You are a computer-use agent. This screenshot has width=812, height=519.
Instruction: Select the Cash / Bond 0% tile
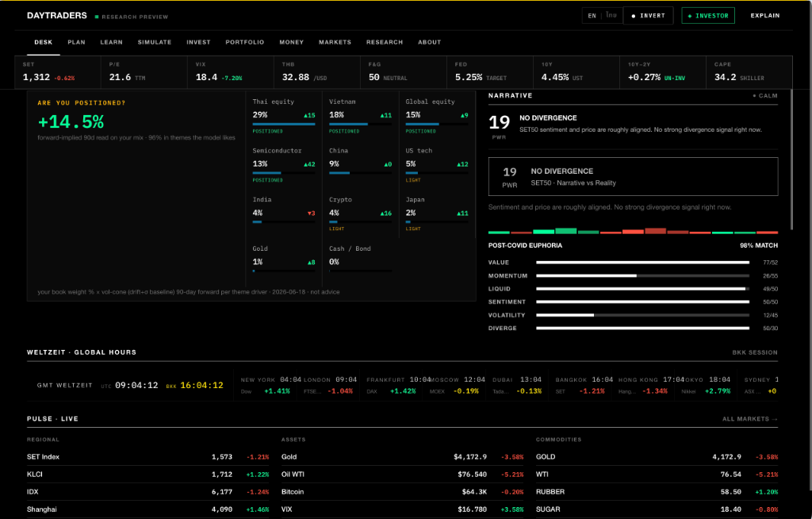click(361, 262)
